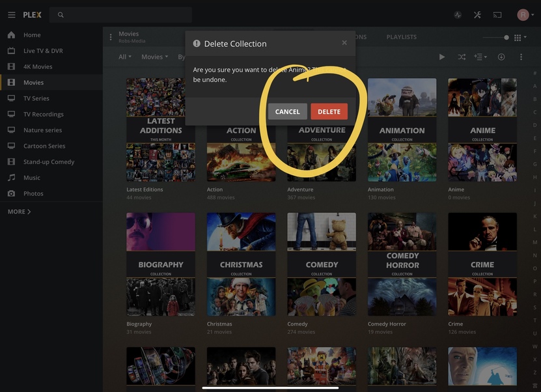
Task: Jump to letter M in alphabet index
Action: (534, 242)
